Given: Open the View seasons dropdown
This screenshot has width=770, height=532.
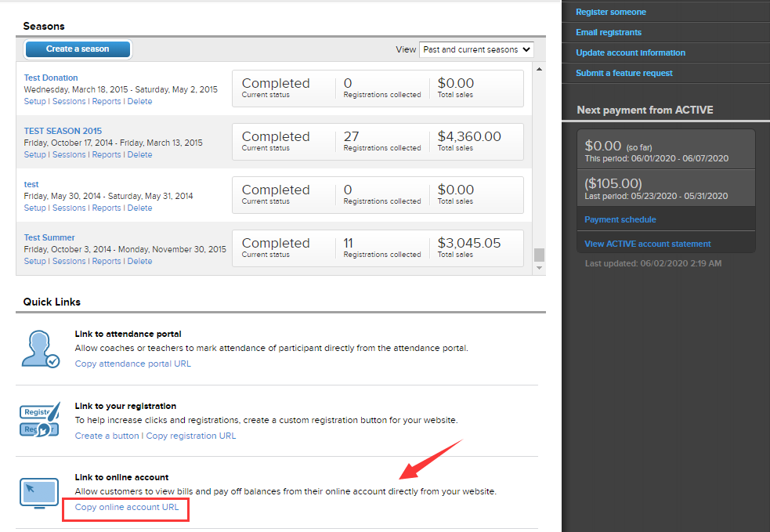Looking at the screenshot, I should pos(476,49).
